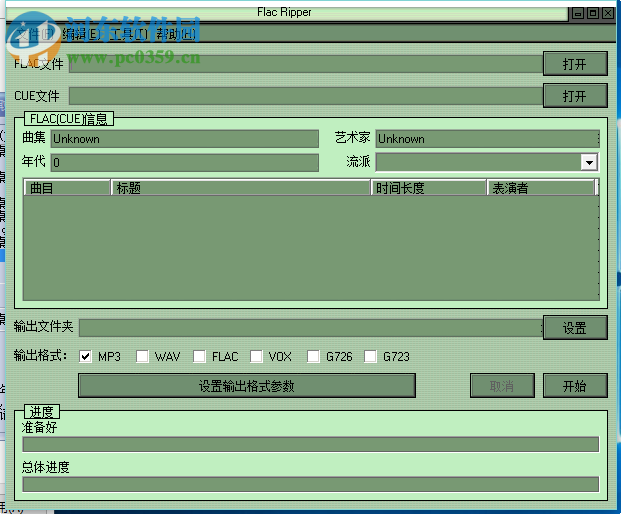Screen dimensions: 621x514
Task: Enable G723 output format
Action: 370,356
